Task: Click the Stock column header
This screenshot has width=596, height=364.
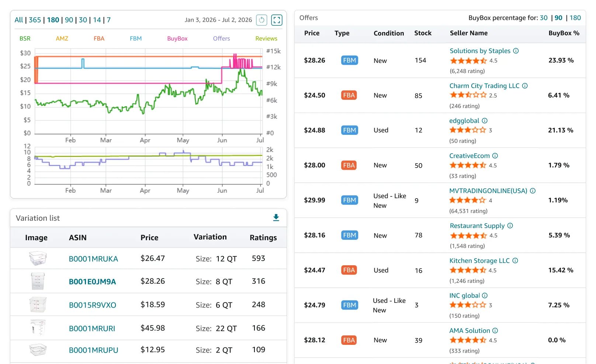Action: point(423,33)
